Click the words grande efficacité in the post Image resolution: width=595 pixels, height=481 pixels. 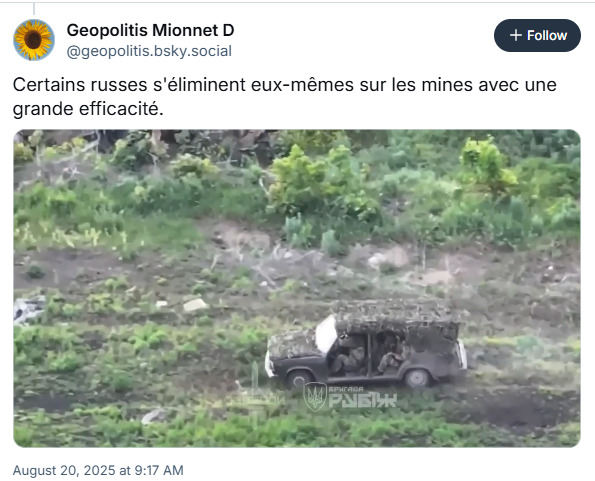tap(88, 109)
